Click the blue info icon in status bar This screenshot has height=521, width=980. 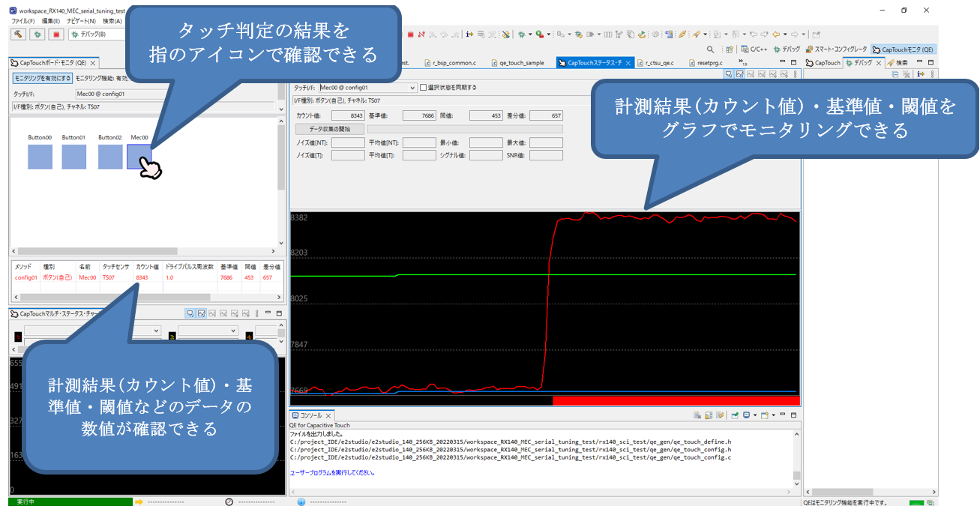pos(301,502)
